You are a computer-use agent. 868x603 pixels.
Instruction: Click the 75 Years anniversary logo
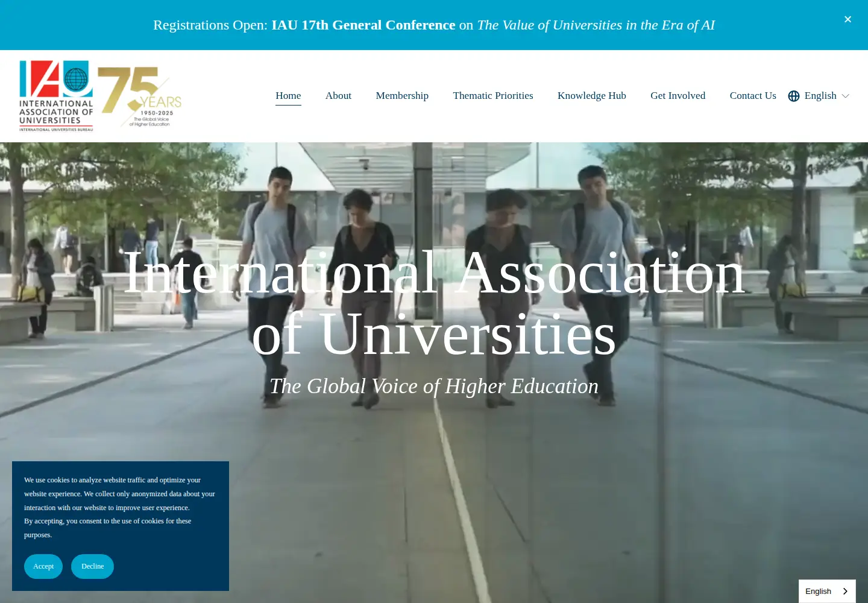point(140,96)
